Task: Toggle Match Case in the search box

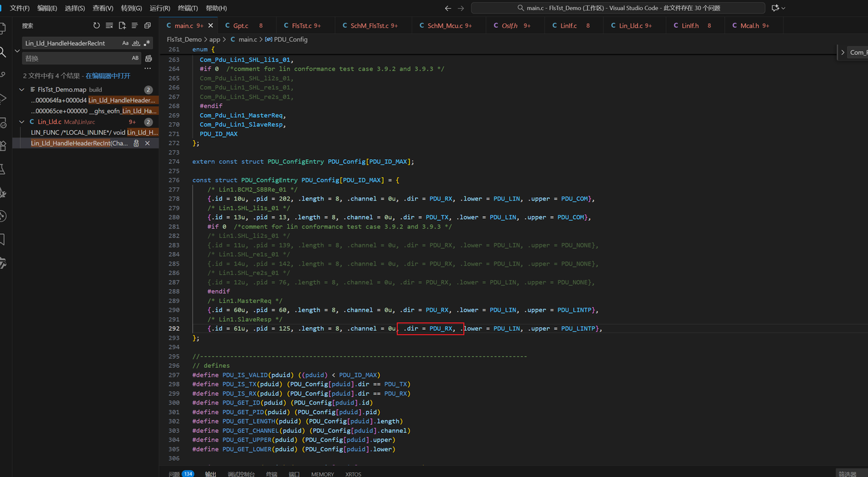Action: coord(125,43)
